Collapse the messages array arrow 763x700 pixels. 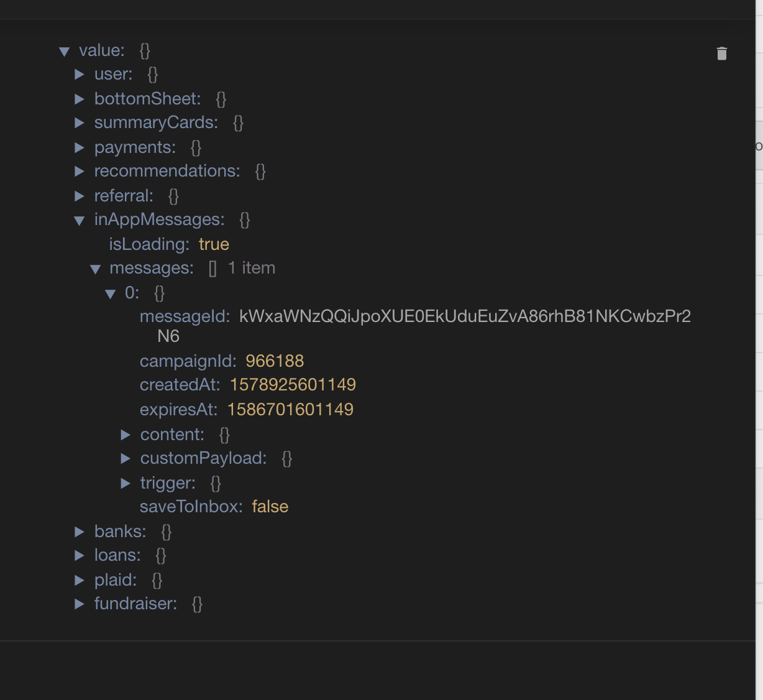95,269
